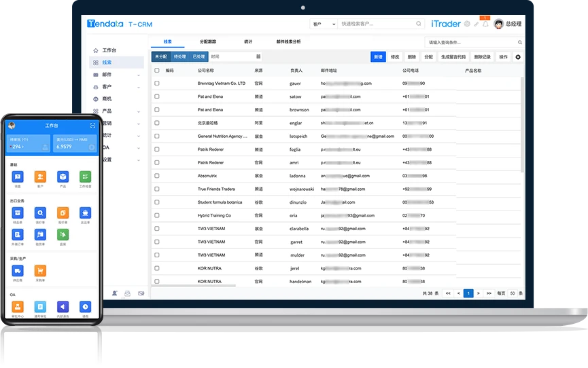
Task: Check the Student formula botanica row
Action: tap(157, 202)
